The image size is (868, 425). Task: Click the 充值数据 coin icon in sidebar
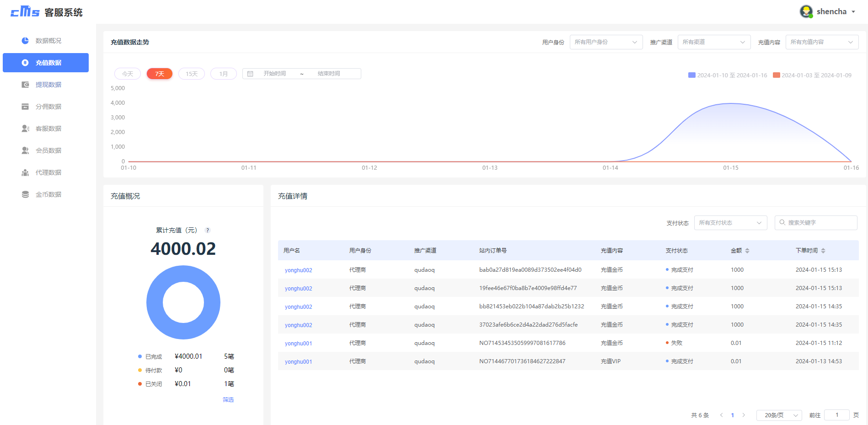(25, 63)
